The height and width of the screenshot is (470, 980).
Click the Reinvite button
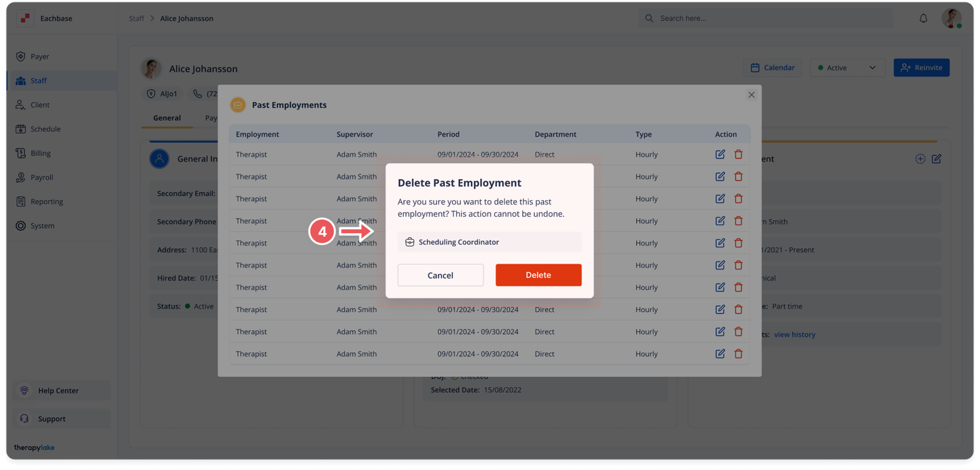921,68
